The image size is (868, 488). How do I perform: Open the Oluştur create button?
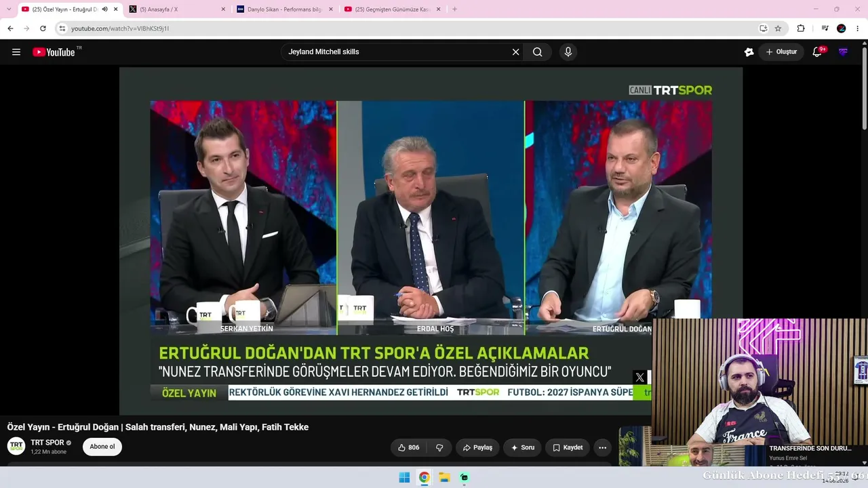pyautogui.click(x=781, y=52)
